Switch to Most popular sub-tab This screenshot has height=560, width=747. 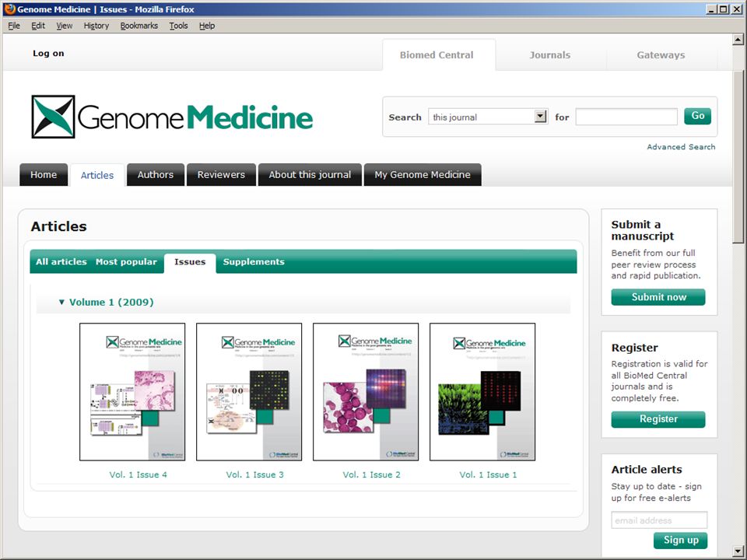(x=126, y=261)
